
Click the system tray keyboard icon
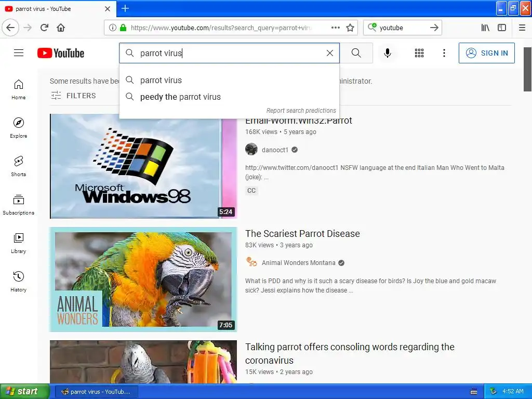(474, 392)
